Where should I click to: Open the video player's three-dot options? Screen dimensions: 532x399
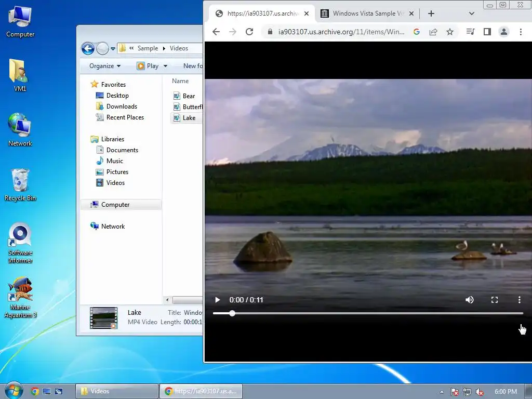pos(519,300)
